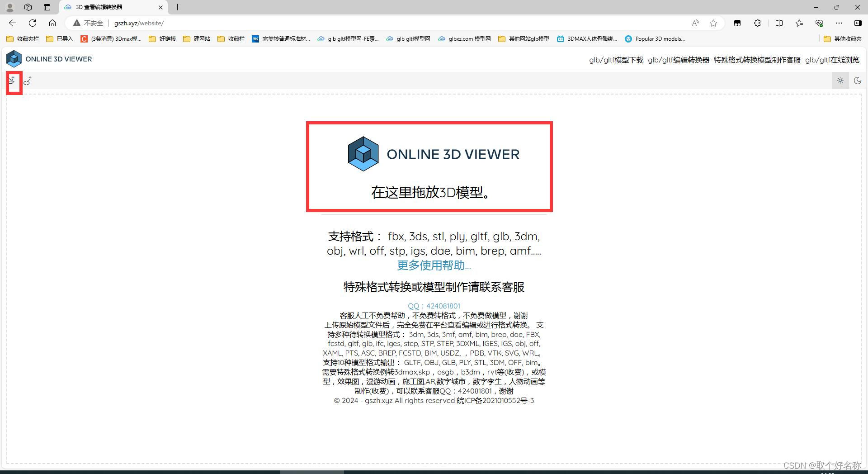This screenshot has width=868, height=474.
Task: Open glb/gltf模型下载 menu link
Action: coord(616,60)
